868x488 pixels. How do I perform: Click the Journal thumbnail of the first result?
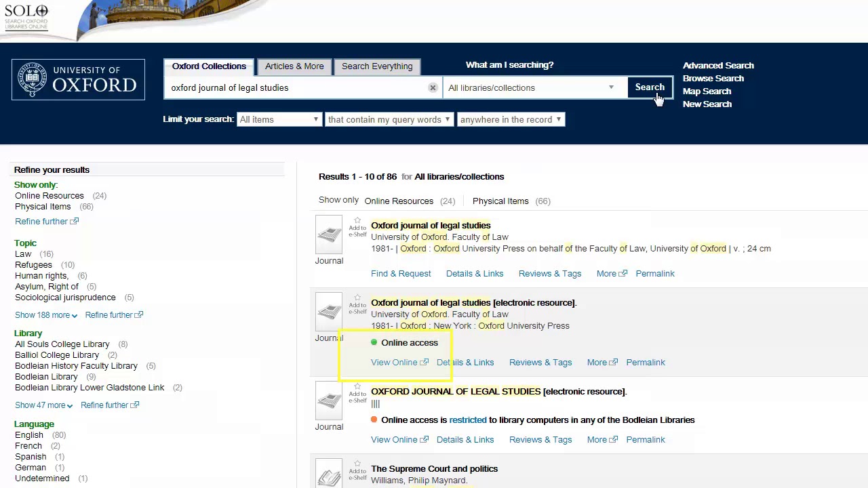(x=329, y=235)
